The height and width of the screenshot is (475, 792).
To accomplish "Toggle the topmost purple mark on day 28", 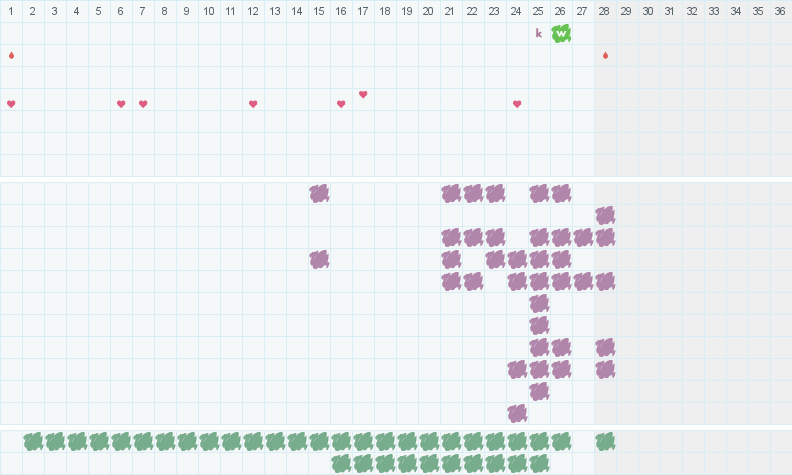I will [605, 215].
